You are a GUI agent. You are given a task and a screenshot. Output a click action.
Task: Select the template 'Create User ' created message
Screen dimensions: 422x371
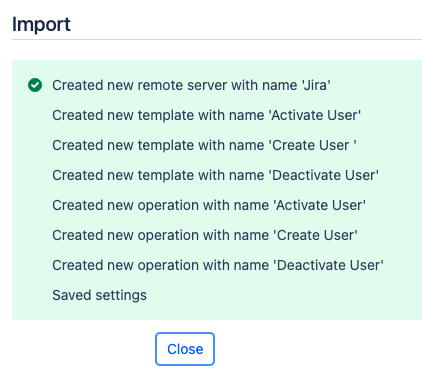[204, 145]
